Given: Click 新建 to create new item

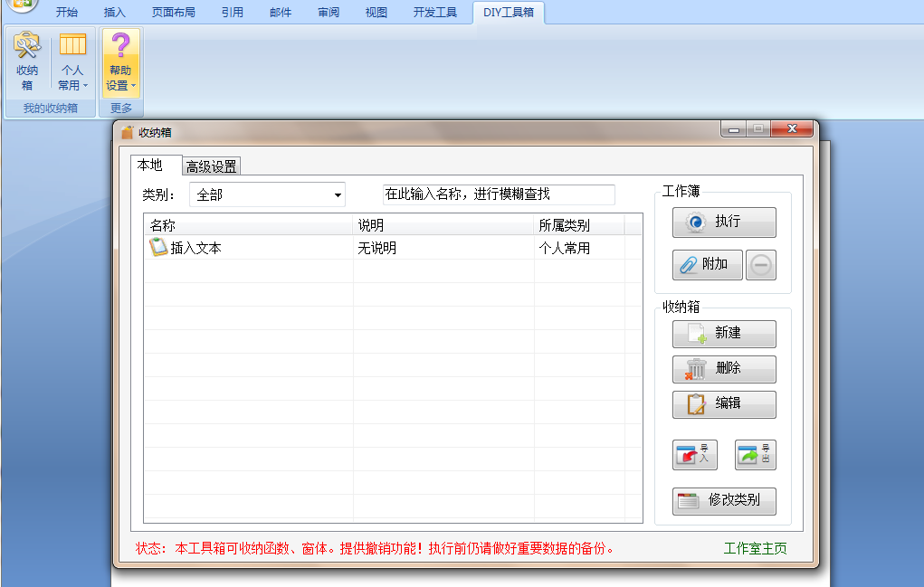Looking at the screenshot, I should (x=723, y=333).
